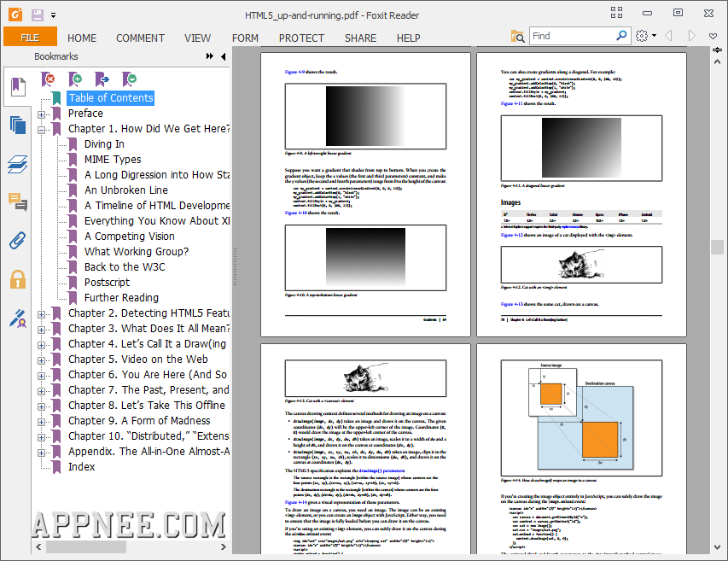This screenshot has width=728, height=561.
Task: Open the Postscript bookmark
Action: coord(107,282)
